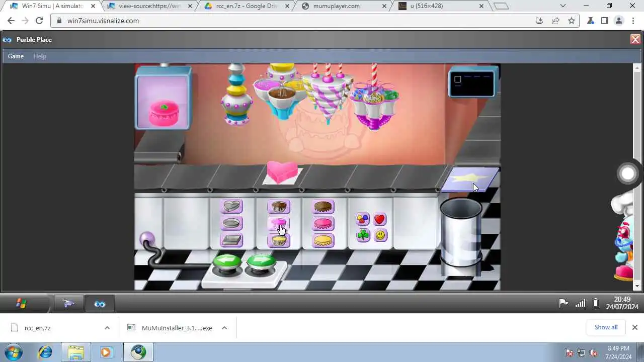Click Show all downloads
This screenshot has width=644, height=362.
tap(606, 327)
